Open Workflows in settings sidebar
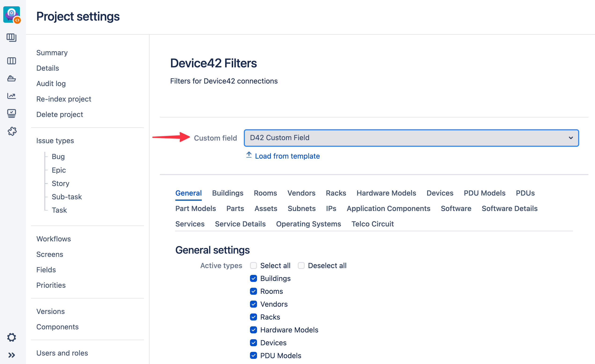The image size is (595, 364). click(x=54, y=239)
